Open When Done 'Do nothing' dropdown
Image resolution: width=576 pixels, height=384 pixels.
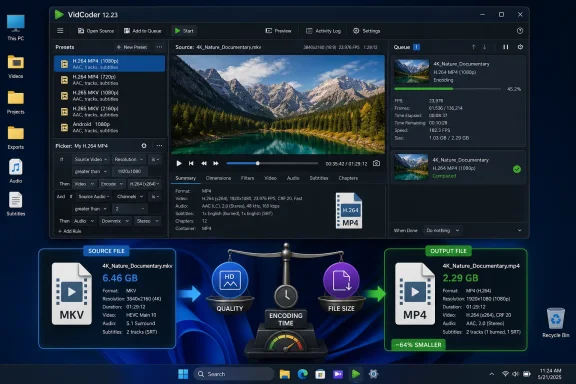443,230
